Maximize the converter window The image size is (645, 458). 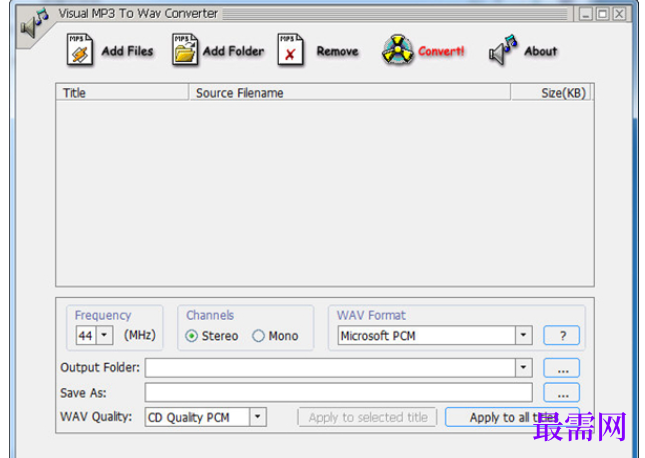[602, 14]
